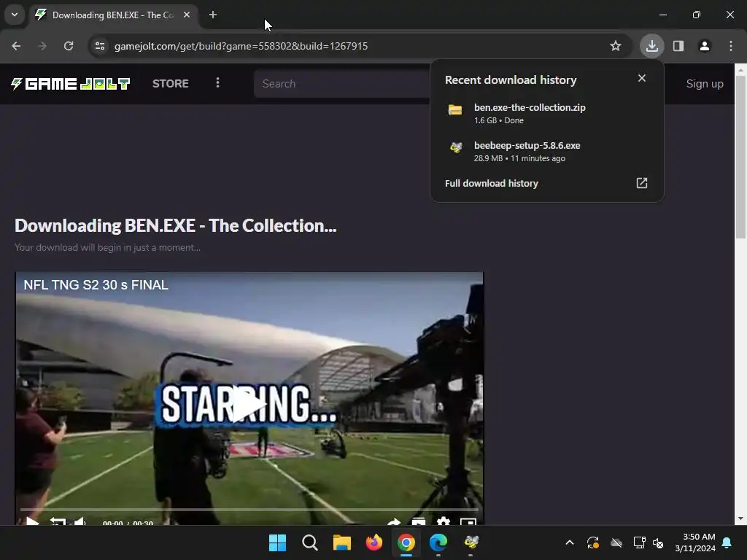Click the Game Jolt logo
747x560 pixels.
click(70, 84)
